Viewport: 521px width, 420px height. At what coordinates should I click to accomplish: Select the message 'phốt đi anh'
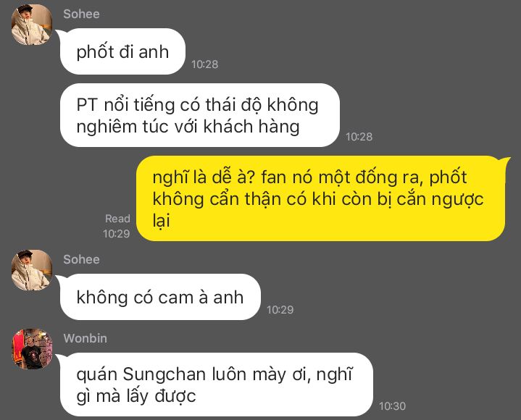click(122, 51)
